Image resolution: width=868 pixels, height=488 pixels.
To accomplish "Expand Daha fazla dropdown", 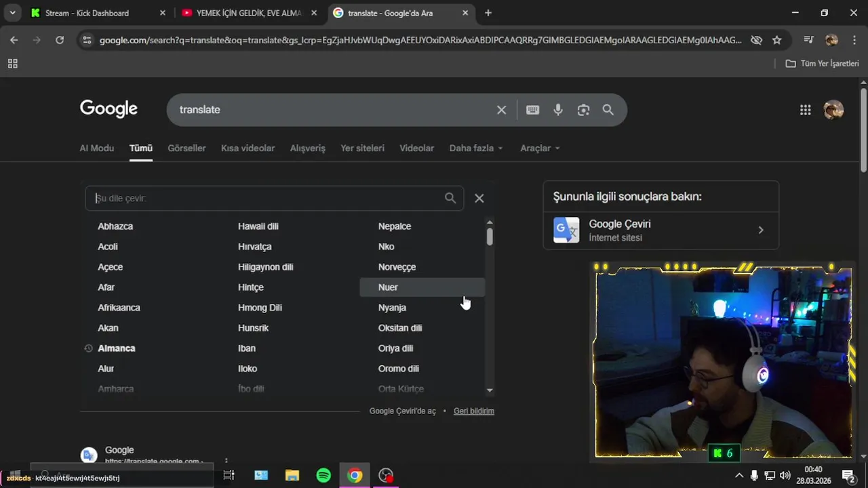I will (476, 148).
